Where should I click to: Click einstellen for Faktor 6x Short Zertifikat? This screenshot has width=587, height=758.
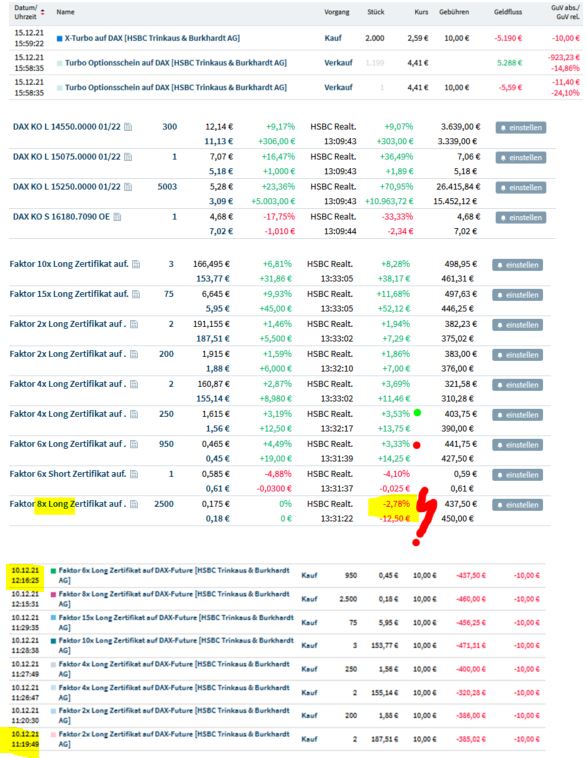coord(517,475)
